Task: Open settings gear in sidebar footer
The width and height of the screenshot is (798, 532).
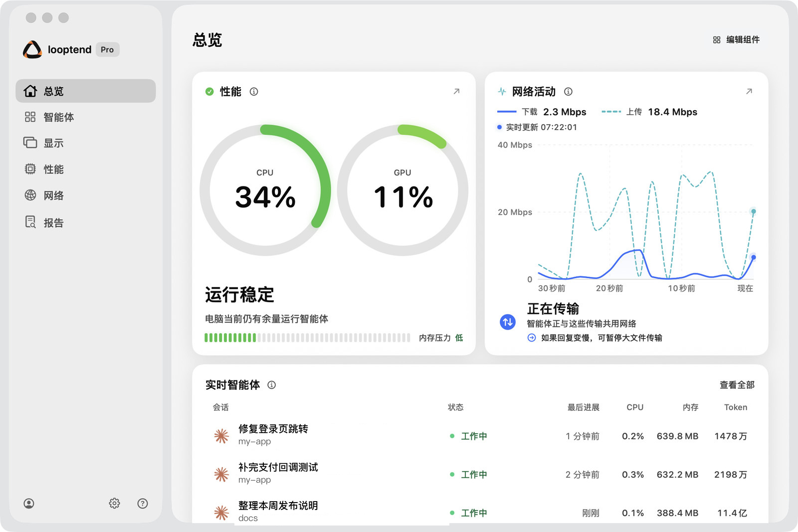Action: tap(114, 504)
